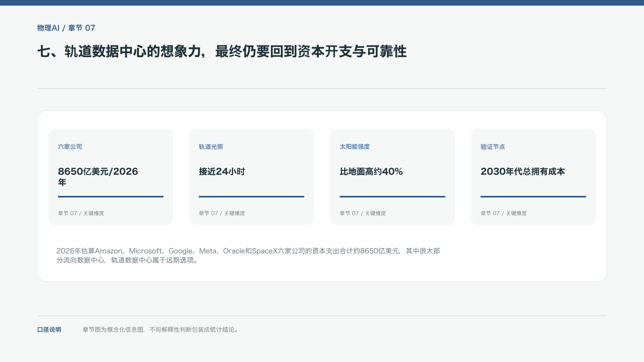Image resolution: width=644 pixels, height=362 pixels.
Task: Click the footer note "章节图为概念化信息图"
Action: pos(161,330)
